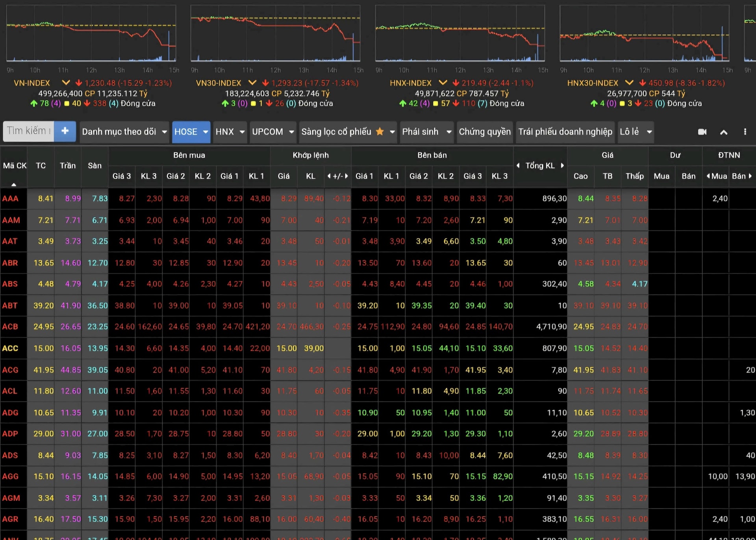Click ABS lowest price 4.17
The width and height of the screenshot is (756, 540).
coord(639,284)
